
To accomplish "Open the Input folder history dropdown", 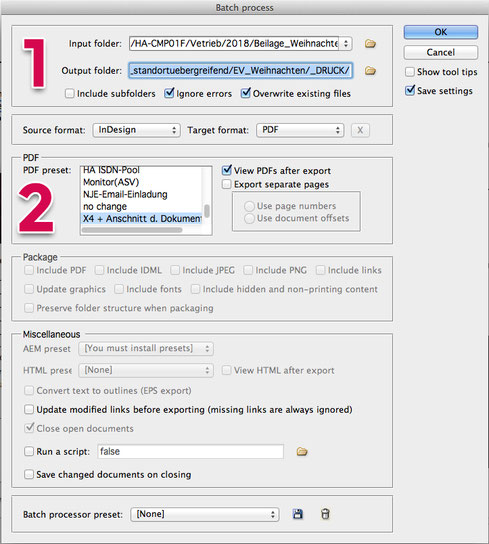I will tap(346, 44).
